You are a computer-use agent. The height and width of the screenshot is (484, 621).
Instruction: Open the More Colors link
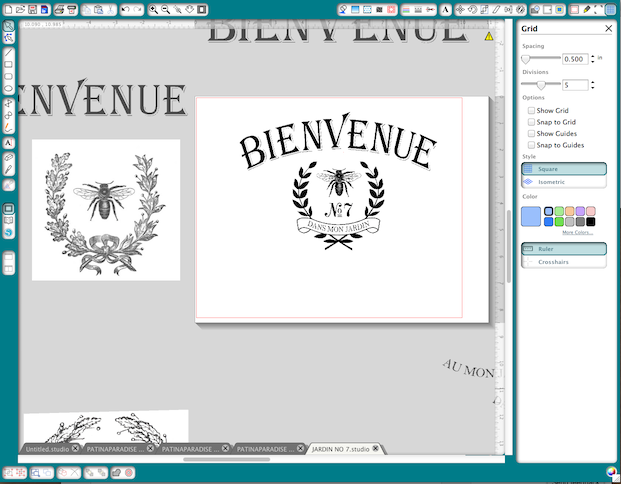tap(577, 232)
